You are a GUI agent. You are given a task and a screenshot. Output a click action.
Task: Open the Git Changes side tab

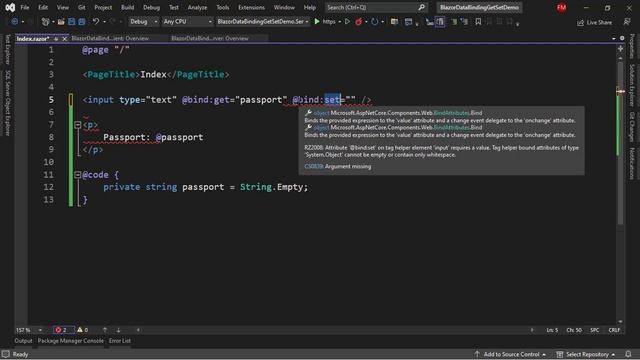(x=632, y=127)
